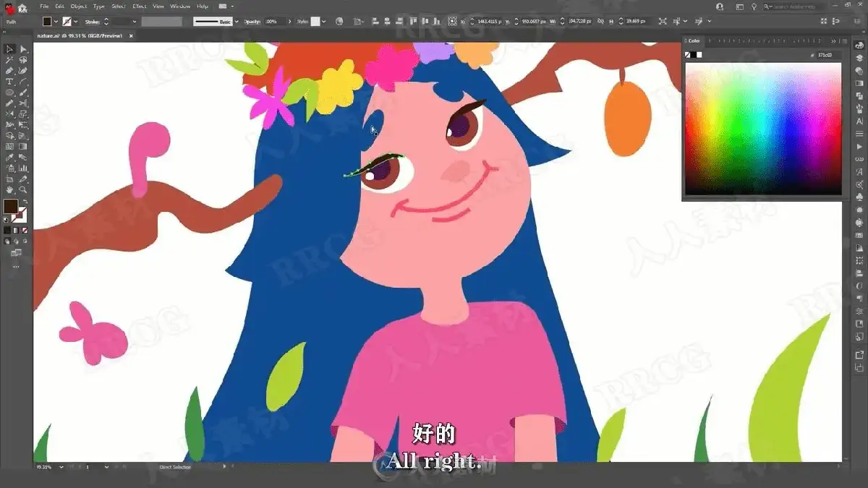Click the Color panel tab

pos(694,41)
